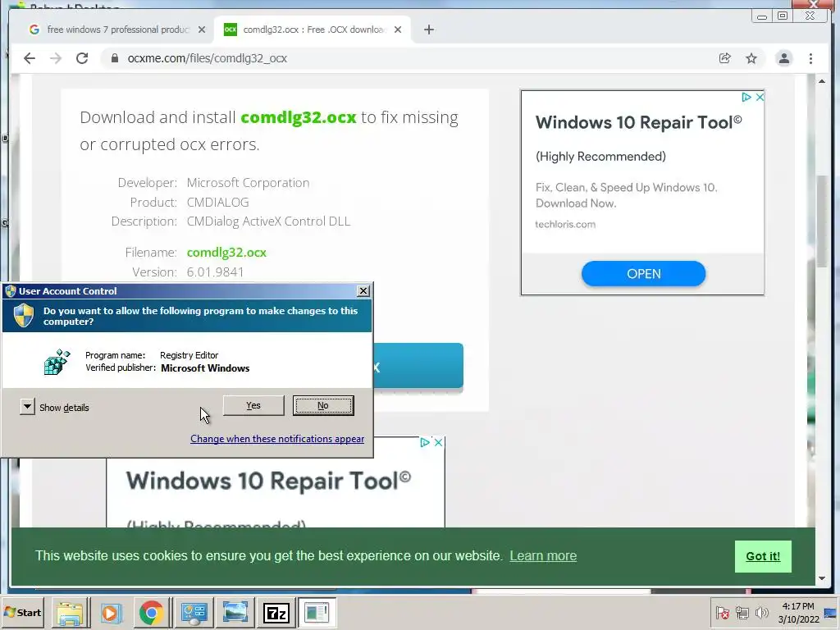Click the vertical scrollbar thumb
840x630 pixels.
coord(822,221)
